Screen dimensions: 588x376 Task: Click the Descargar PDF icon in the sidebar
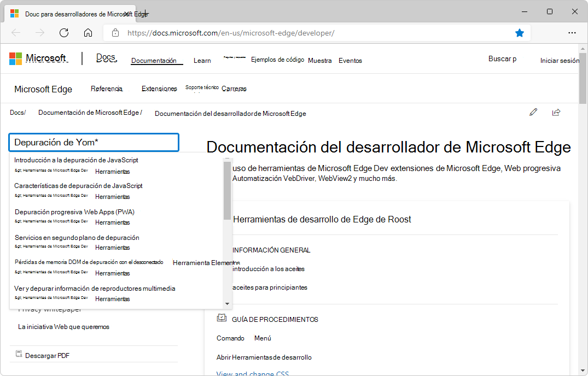point(19,355)
